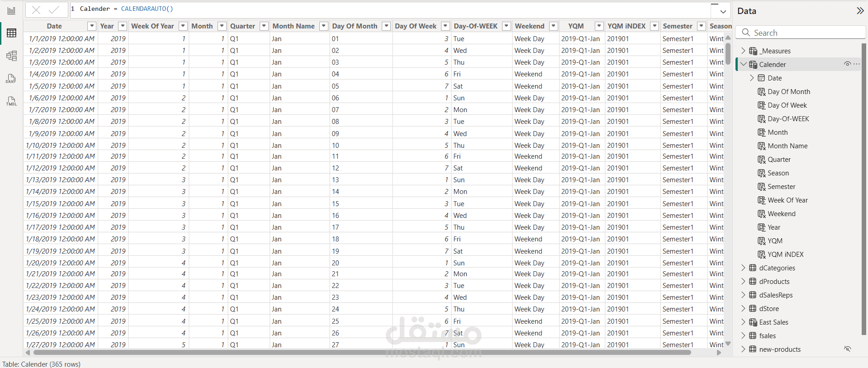Screen dimensions: 868x368
Task: Select the Season field icon in Data pane
Action: [x=762, y=173]
